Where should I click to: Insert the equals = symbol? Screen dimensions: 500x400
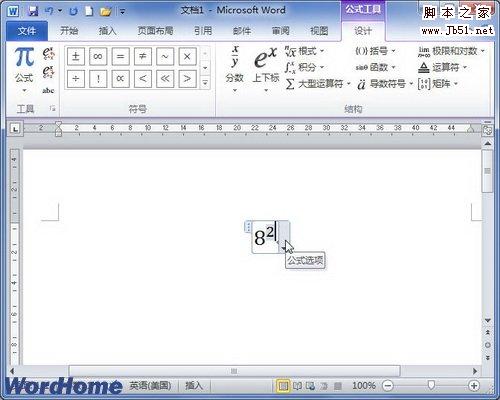pyautogui.click(x=120, y=56)
